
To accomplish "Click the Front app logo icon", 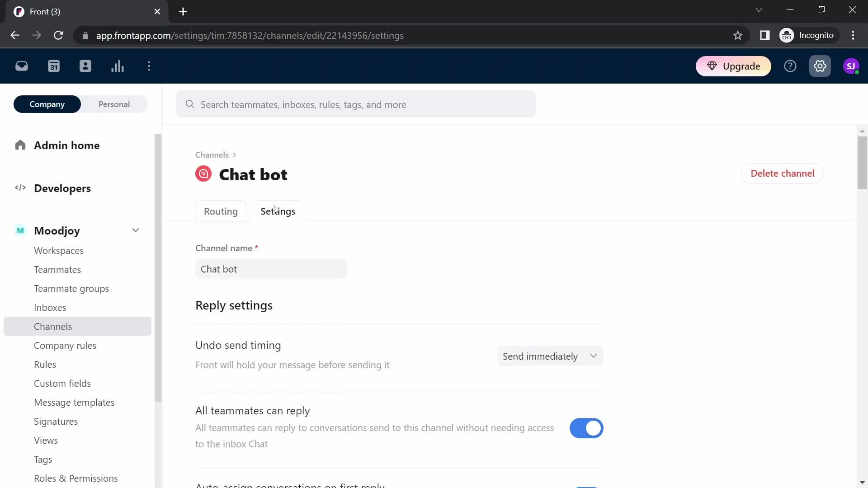I will click(x=18, y=11).
